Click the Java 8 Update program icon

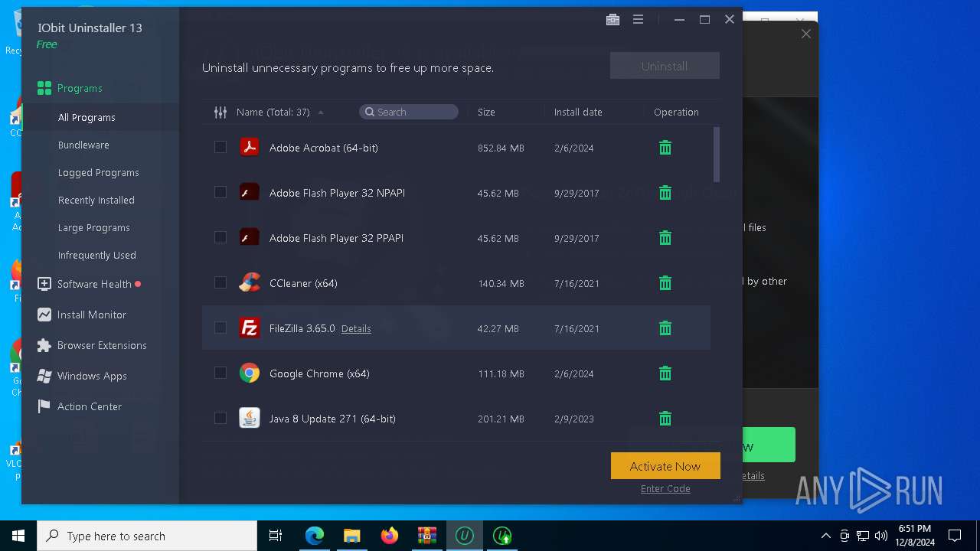[250, 418]
